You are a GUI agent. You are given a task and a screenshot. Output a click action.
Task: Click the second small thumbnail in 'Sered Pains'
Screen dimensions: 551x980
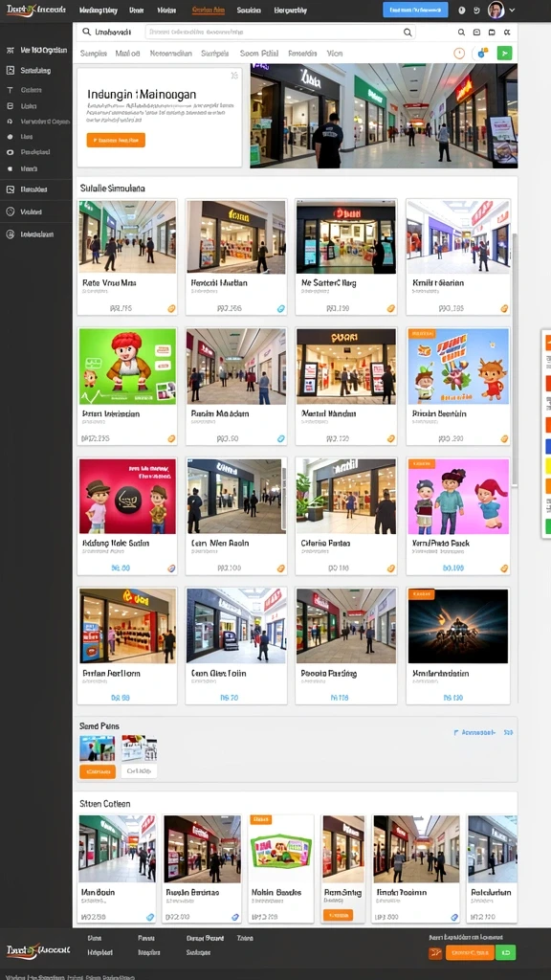click(139, 748)
